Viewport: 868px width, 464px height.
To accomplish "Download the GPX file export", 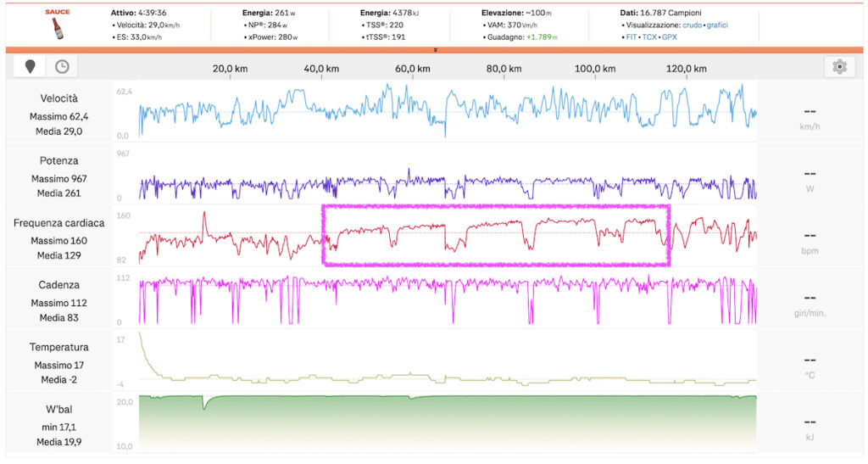I will click(669, 37).
